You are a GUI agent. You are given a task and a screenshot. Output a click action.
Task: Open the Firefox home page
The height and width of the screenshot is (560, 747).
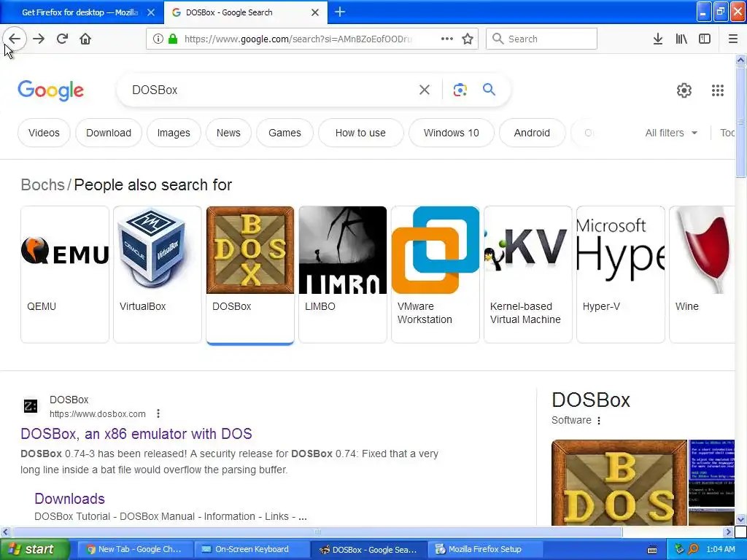pos(85,39)
